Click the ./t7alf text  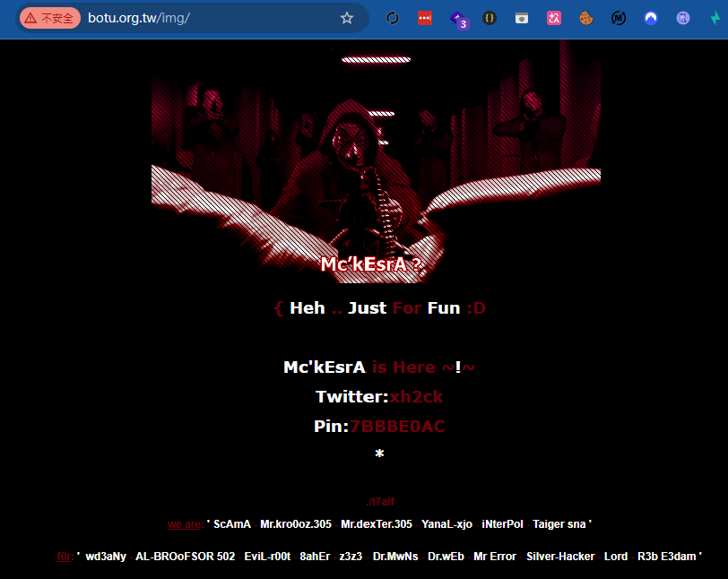(x=380, y=501)
